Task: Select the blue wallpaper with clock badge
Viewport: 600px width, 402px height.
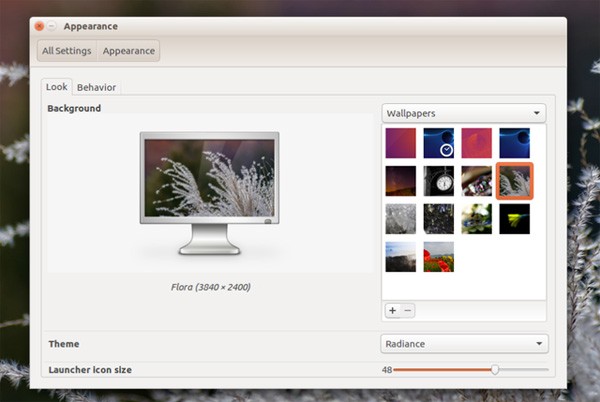Action: (x=439, y=143)
